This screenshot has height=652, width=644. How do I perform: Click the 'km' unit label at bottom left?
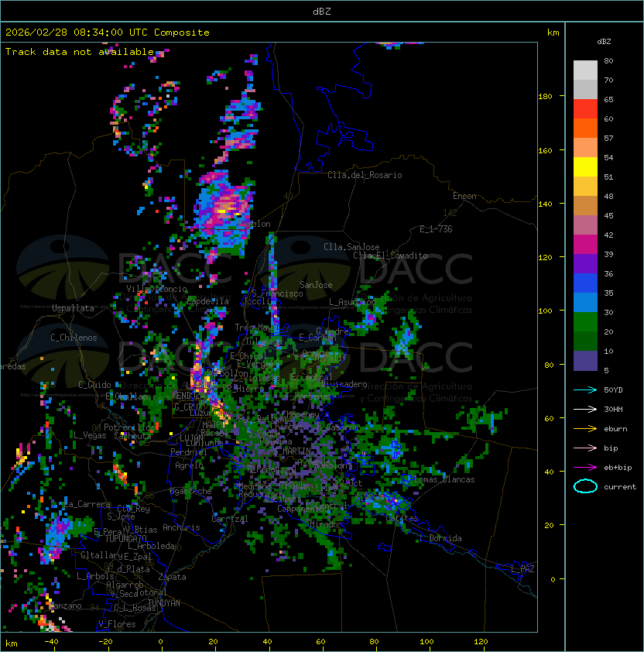12,643
